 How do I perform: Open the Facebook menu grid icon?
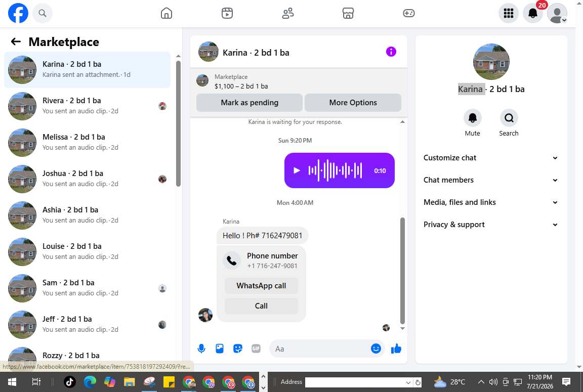(508, 13)
